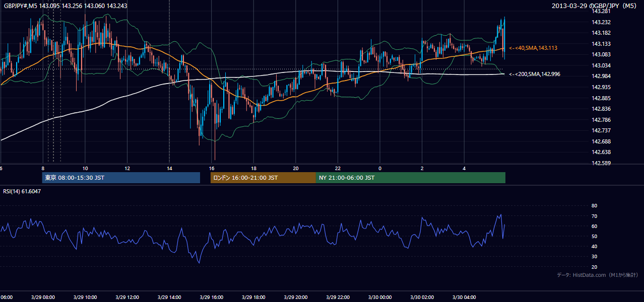Click price axis label 142.688
This screenshot has height=302, width=644.
tap(601, 141)
